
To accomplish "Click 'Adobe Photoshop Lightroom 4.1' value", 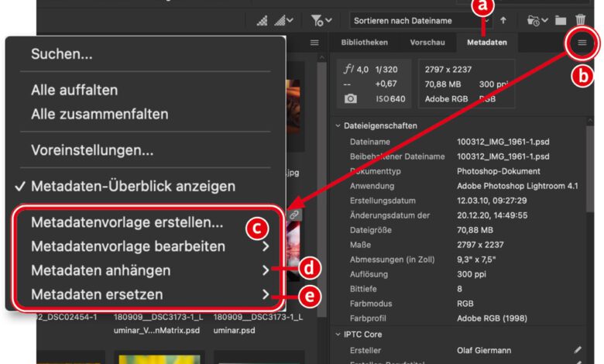I will pyautogui.click(x=517, y=186).
